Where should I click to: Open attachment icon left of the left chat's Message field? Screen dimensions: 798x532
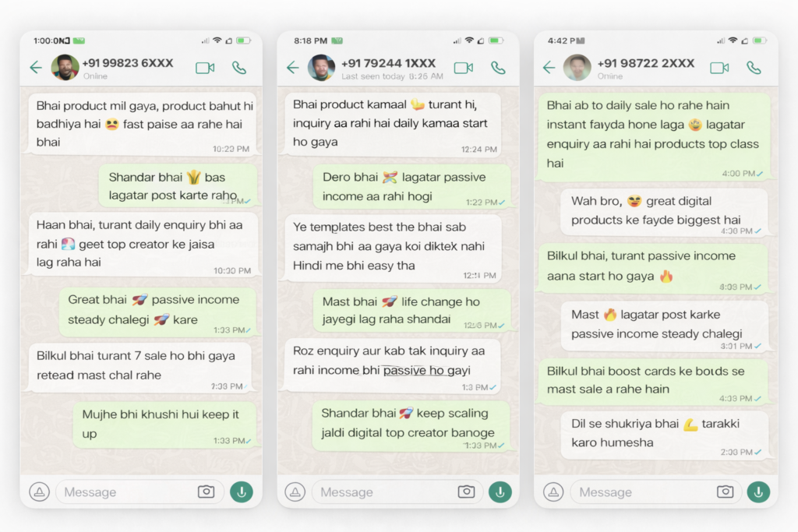pyautogui.click(x=40, y=491)
